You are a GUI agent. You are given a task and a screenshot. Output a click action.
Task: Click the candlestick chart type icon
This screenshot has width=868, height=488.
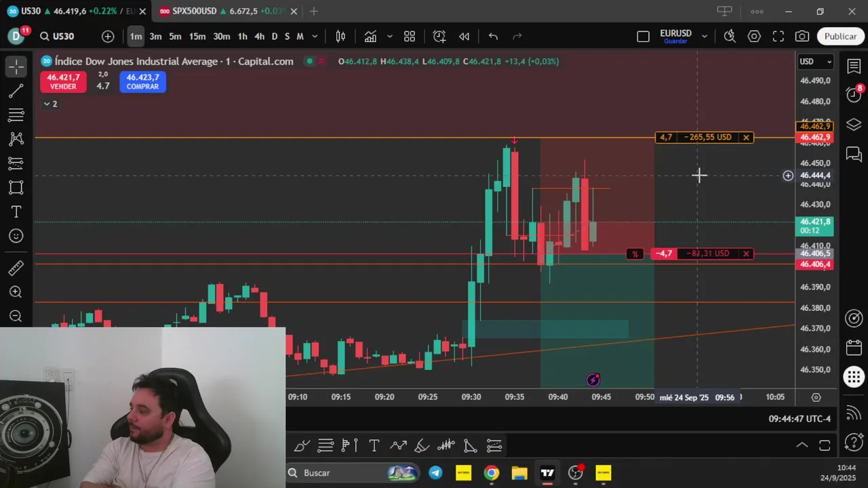tap(341, 37)
